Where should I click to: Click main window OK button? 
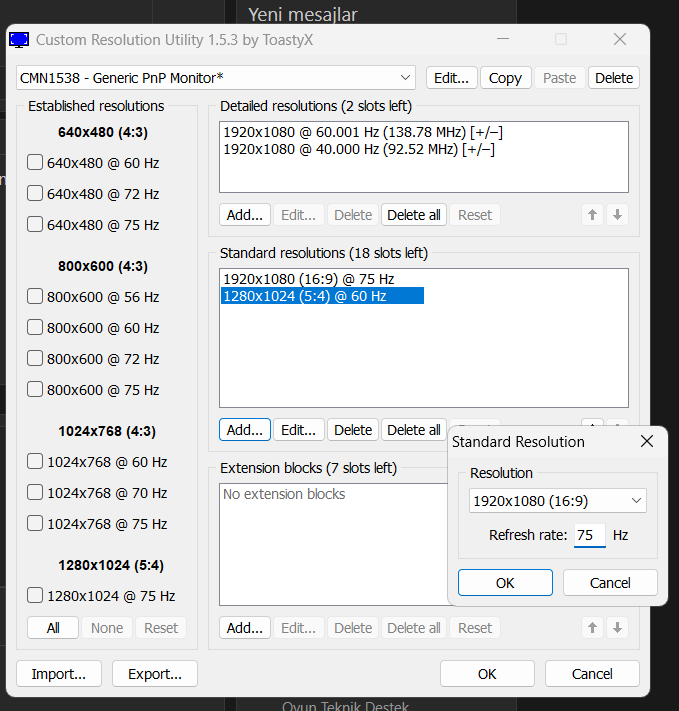click(487, 674)
